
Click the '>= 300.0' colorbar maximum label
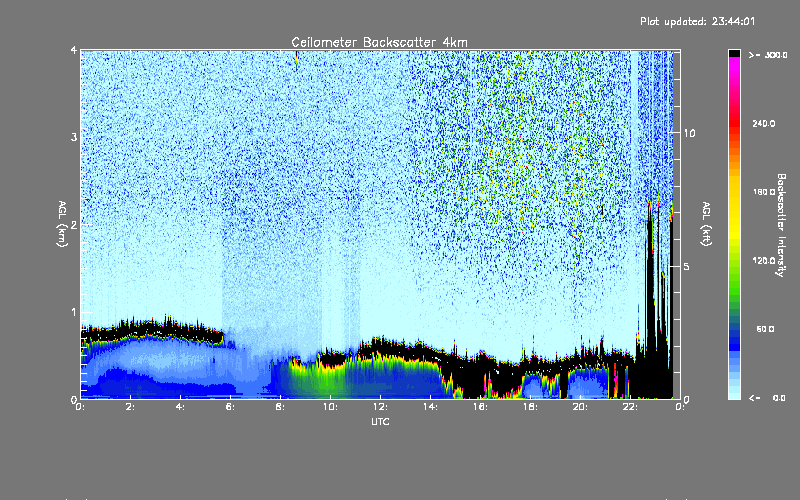[x=768, y=55]
